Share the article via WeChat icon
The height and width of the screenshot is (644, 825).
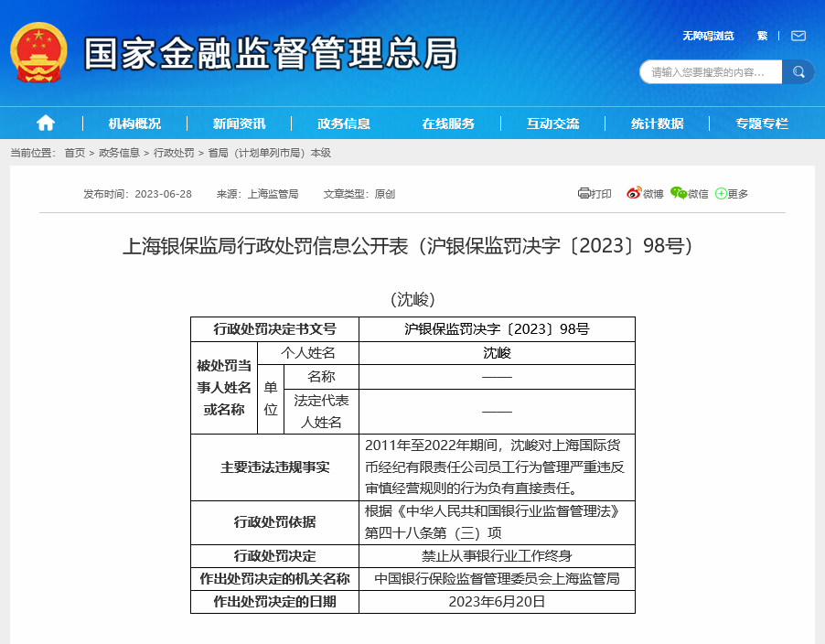(x=679, y=193)
